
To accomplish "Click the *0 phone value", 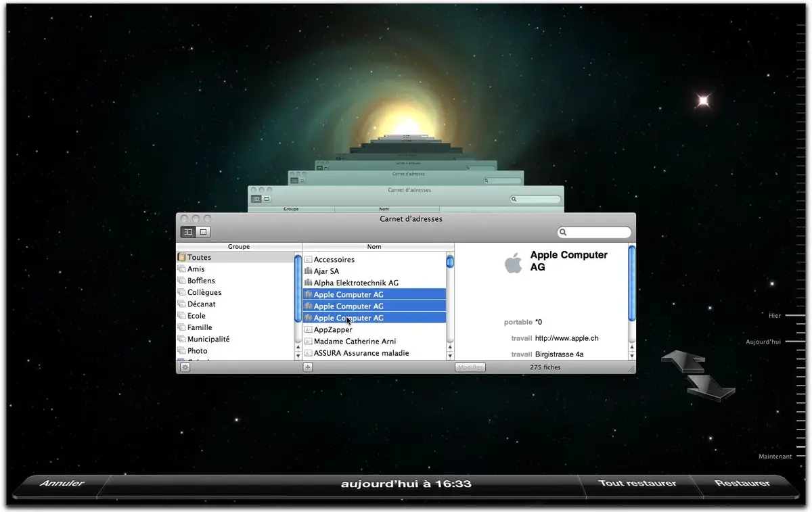I will coord(539,323).
